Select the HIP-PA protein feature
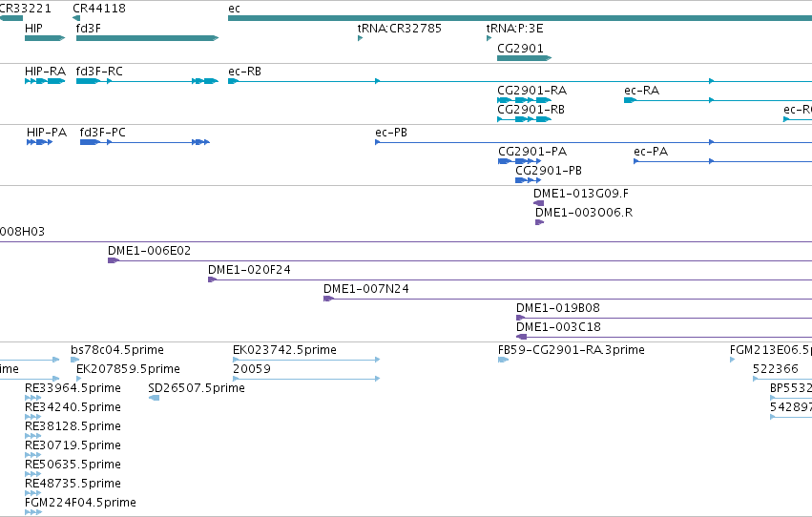The image size is (812, 517). (39, 142)
